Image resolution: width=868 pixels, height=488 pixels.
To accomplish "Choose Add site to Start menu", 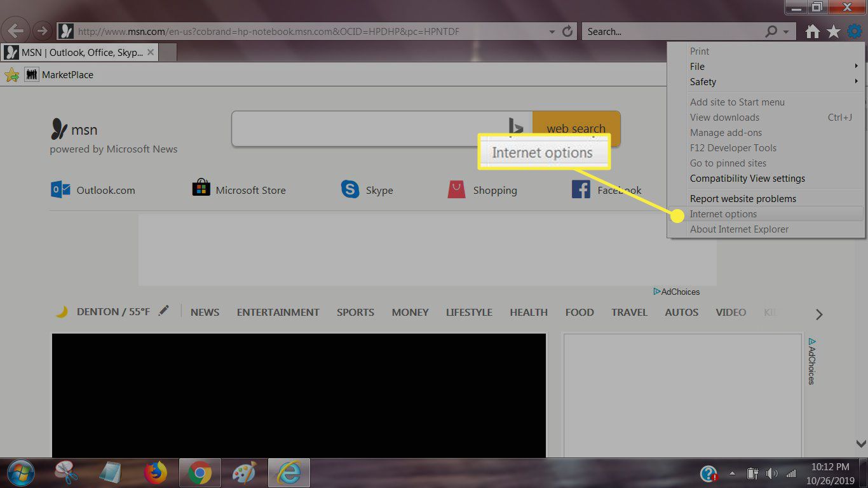I will click(x=766, y=102).
